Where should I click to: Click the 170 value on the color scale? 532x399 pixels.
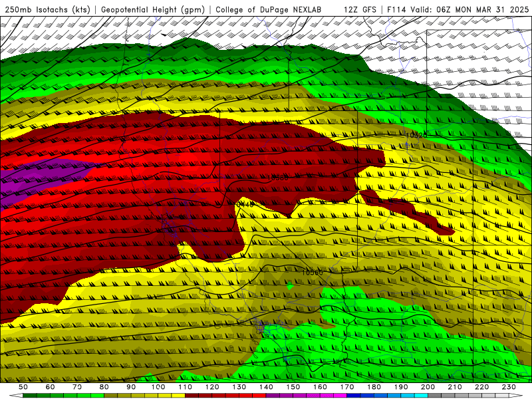pos(347,387)
